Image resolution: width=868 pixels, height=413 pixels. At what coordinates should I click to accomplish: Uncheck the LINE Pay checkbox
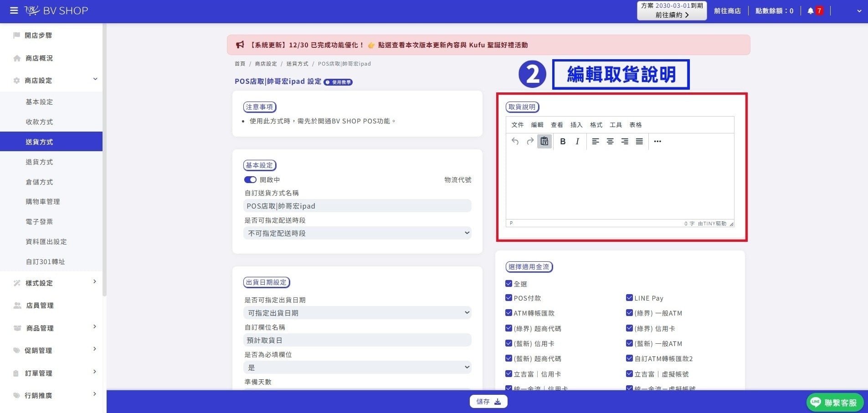pyautogui.click(x=629, y=298)
